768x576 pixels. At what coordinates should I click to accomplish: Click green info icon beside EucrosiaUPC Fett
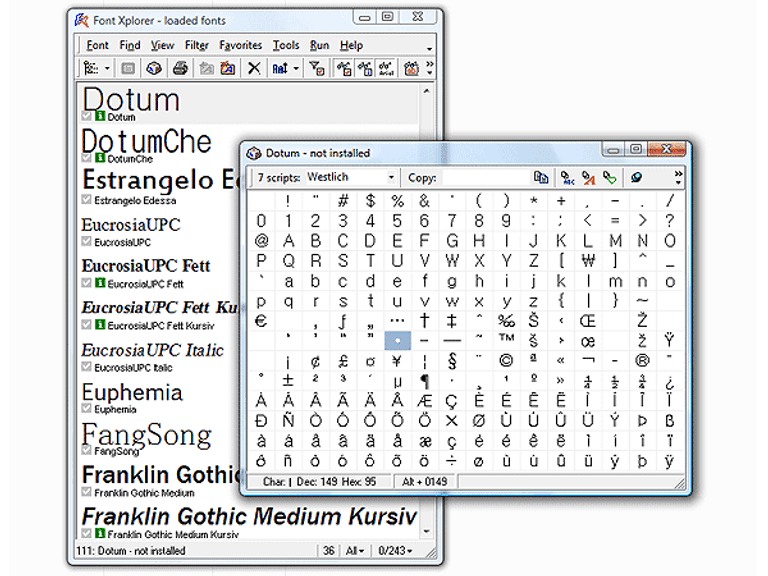click(100, 283)
